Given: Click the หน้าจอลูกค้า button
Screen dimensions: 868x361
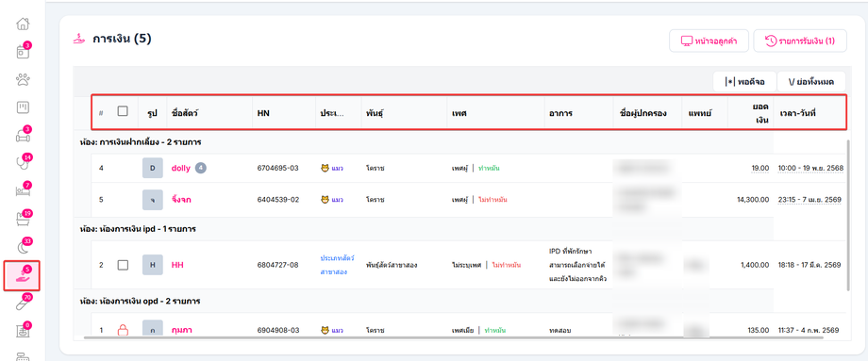Looking at the screenshot, I should pos(709,41).
